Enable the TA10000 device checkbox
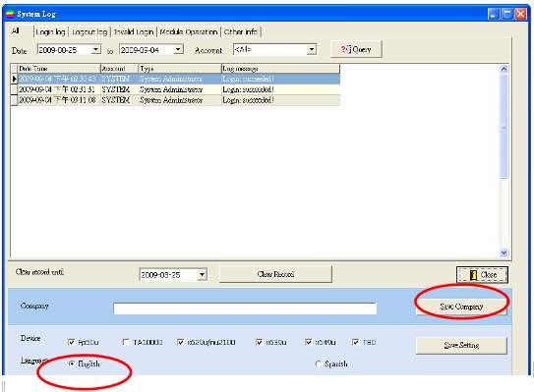This screenshot has width=534, height=392. [x=126, y=342]
